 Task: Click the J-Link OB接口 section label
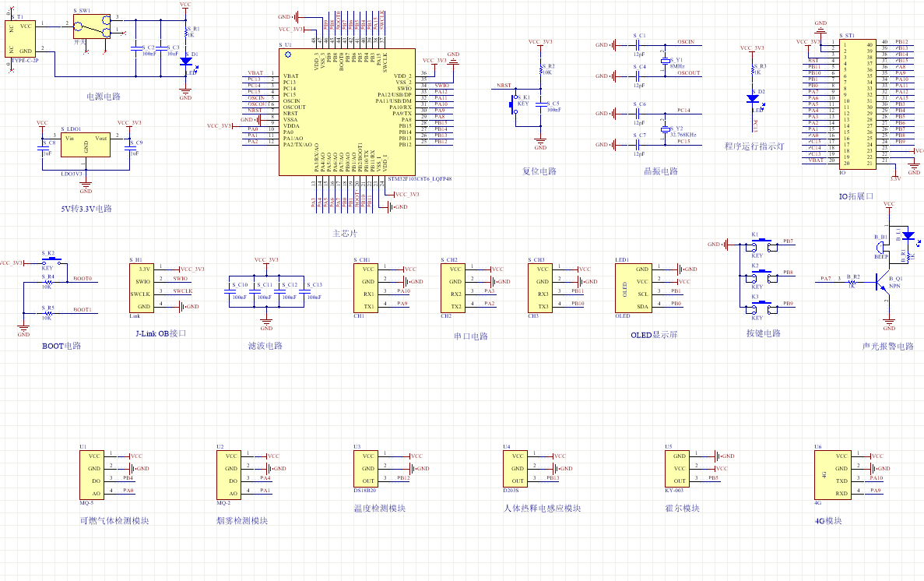click(161, 333)
